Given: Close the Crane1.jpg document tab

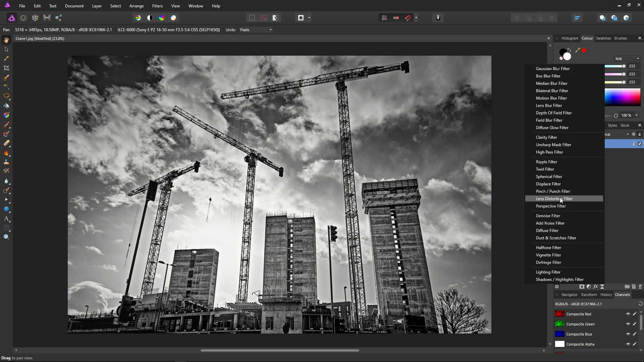Looking at the screenshot, I should click(x=549, y=39).
